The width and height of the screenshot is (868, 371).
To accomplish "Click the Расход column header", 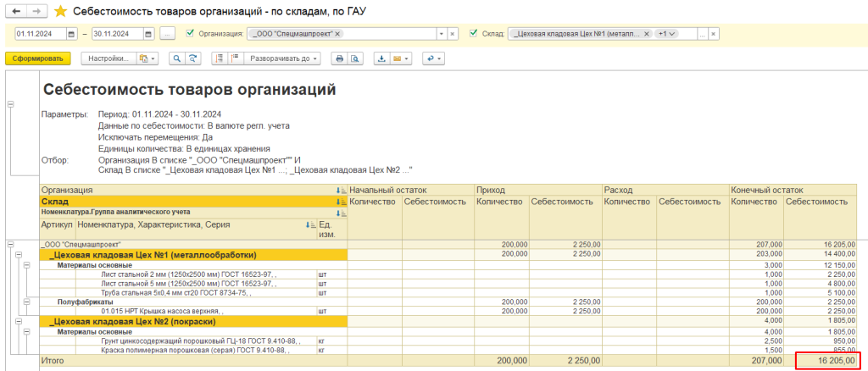I will coord(665,190).
